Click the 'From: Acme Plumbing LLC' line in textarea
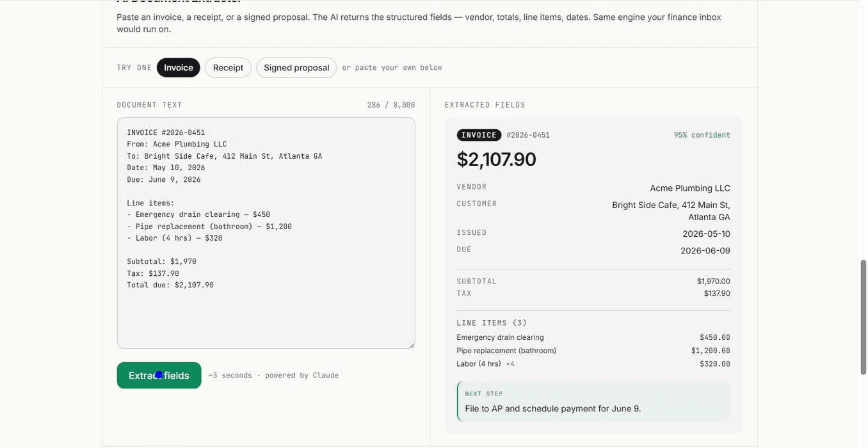 click(x=177, y=145)
